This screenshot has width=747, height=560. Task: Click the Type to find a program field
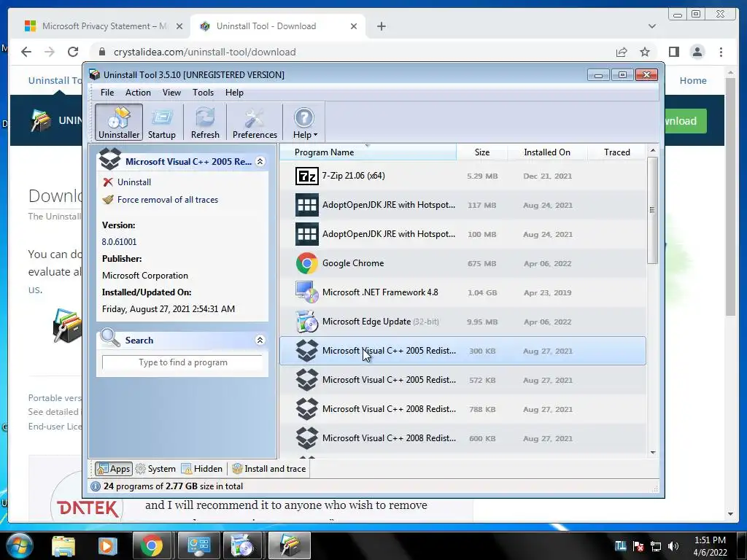click(x=182, y=362)
